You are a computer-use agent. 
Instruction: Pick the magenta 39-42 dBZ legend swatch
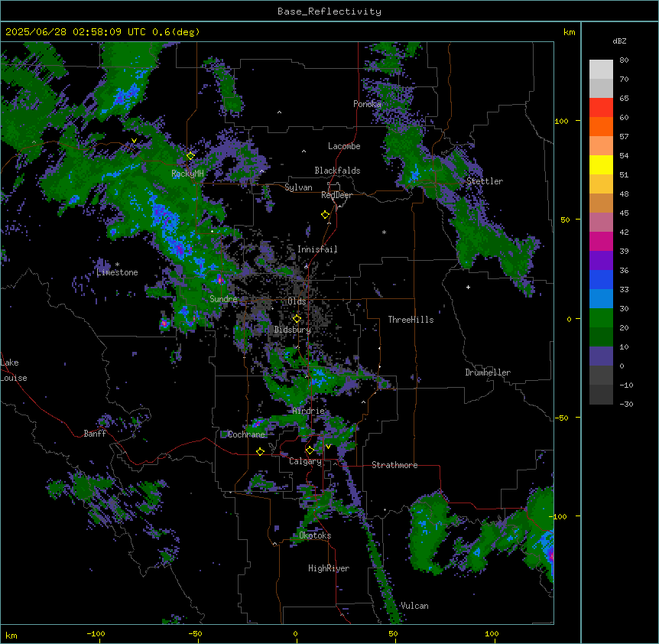pyautogui.click(x=601, y=242)
